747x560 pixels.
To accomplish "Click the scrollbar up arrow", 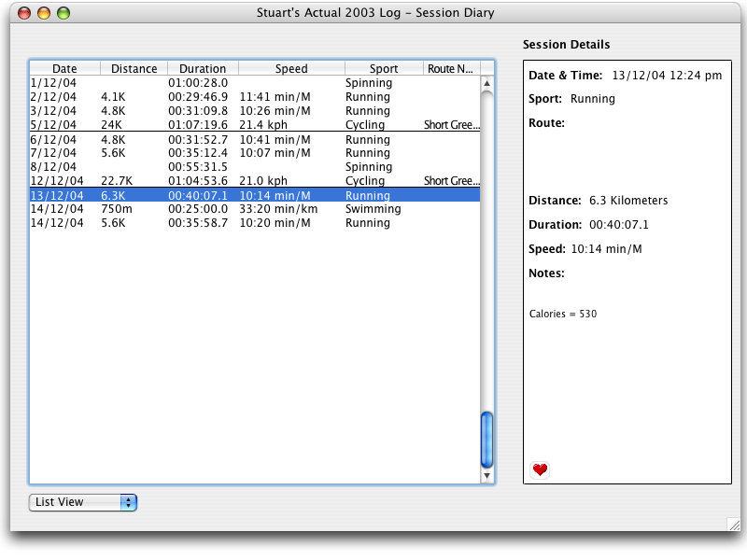I will (x=486, y=83).
